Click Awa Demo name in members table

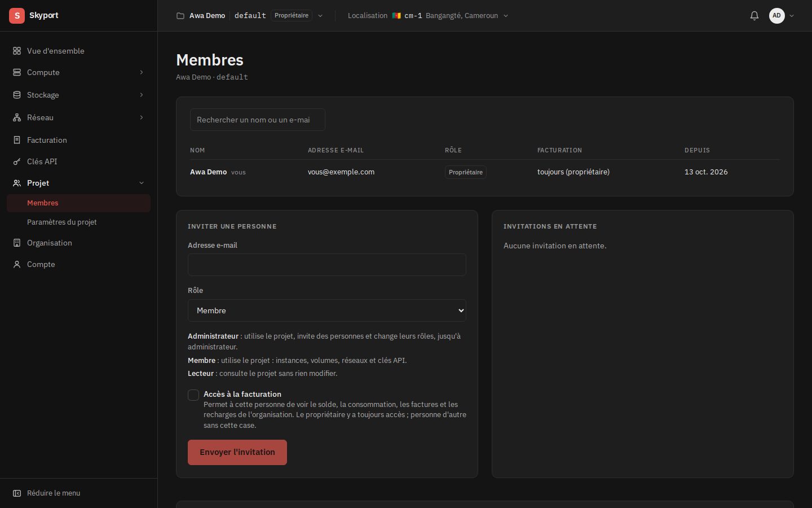click(x=209, y=172)
